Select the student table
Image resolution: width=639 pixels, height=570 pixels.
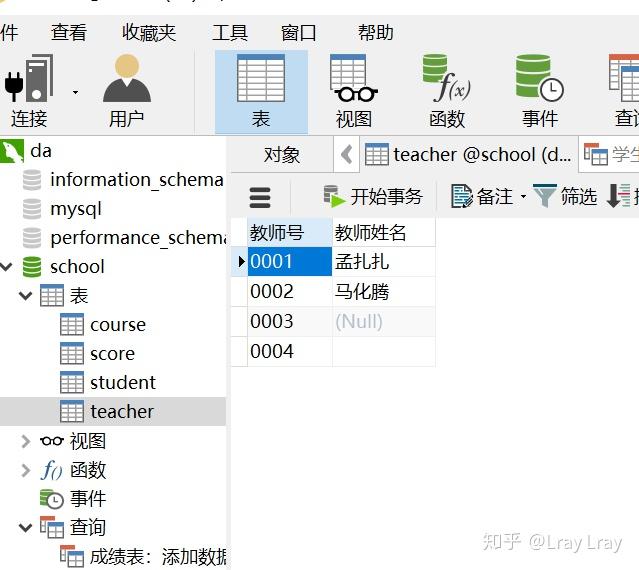click(x=123, y=383)
